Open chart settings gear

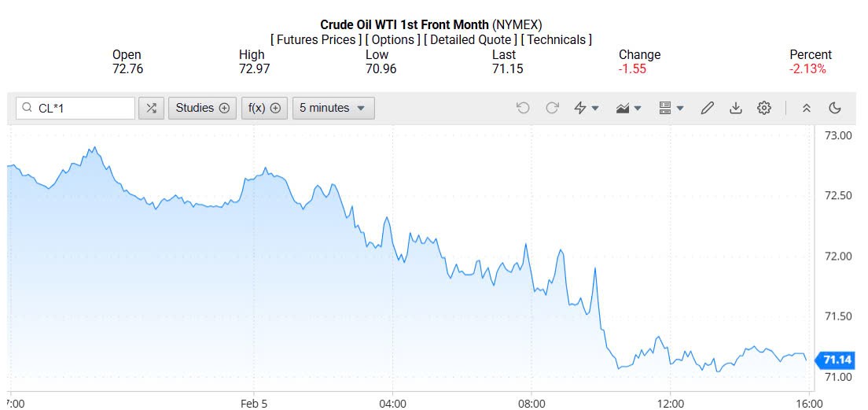tap(763, 108)
